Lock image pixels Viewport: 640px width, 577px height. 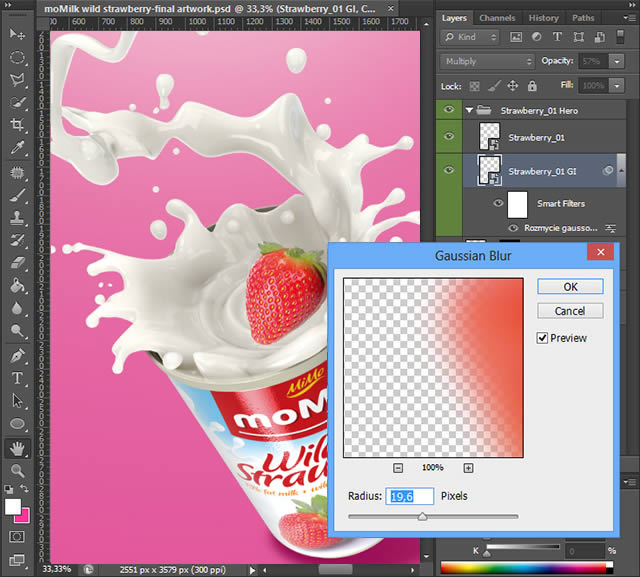tap(493, 86)
